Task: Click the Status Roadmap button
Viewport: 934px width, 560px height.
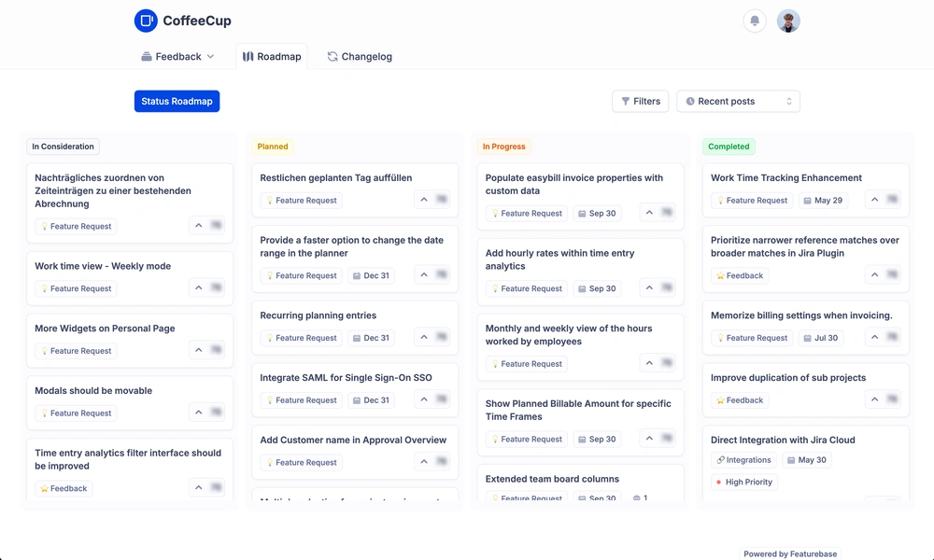Action: pos(177,101)
